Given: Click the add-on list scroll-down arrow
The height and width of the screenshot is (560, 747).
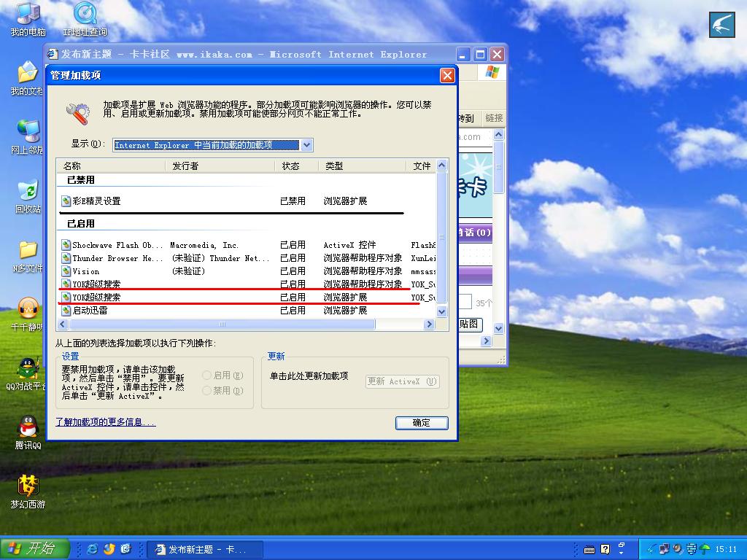Looking at the screenshot, I should click(x=441, y=312).
